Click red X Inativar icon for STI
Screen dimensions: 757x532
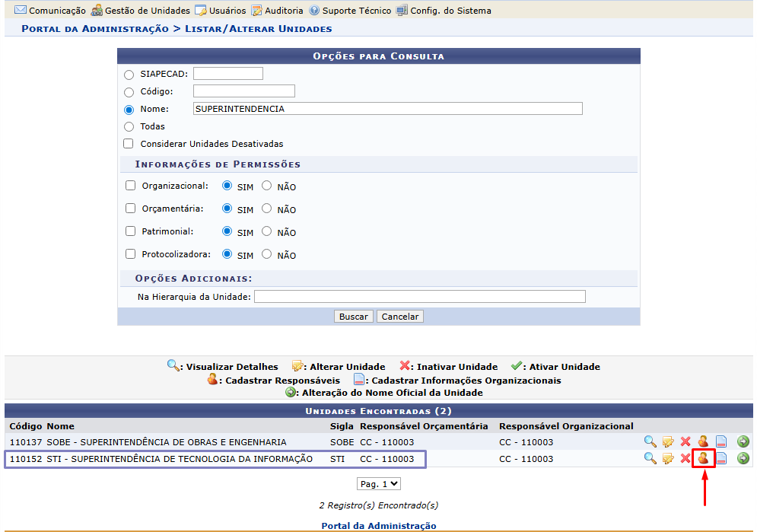pos(685,458)
